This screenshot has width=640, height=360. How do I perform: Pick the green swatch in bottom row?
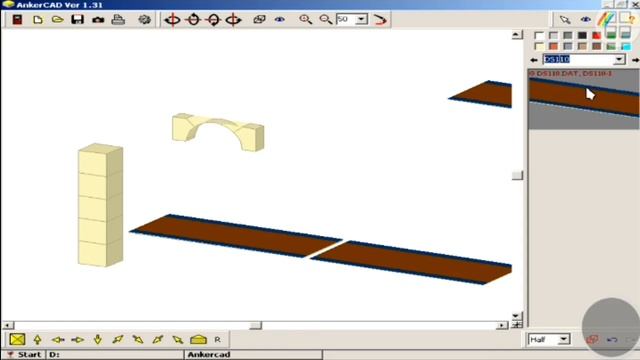[x=611, y=46]
